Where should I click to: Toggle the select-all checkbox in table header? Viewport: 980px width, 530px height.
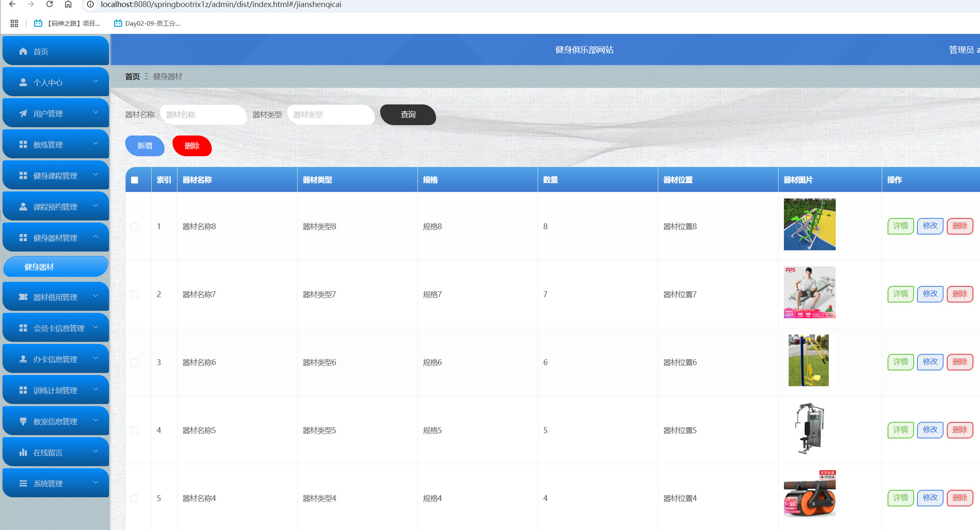point(134,180)
